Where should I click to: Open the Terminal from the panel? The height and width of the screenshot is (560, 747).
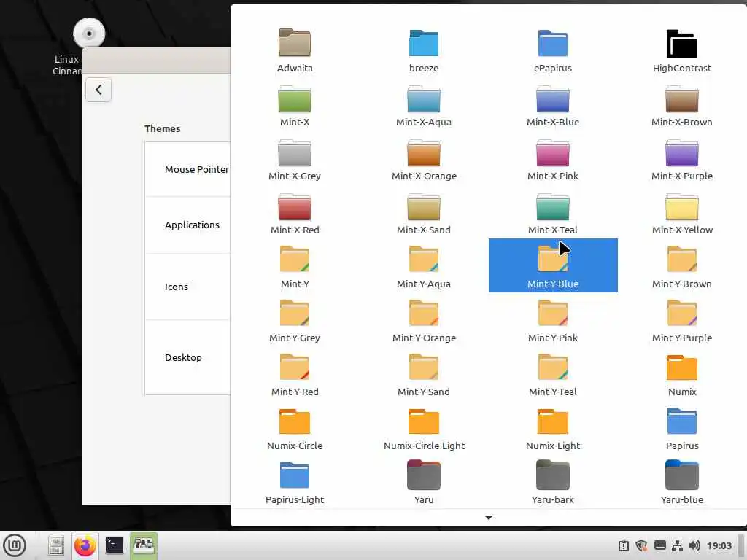point(115,545)
